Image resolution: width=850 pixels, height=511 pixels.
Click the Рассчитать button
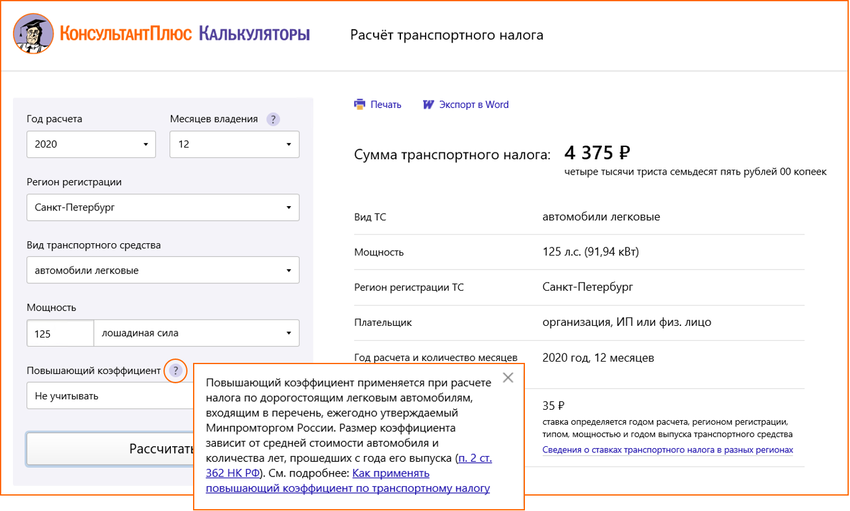[x=110, y=449]
